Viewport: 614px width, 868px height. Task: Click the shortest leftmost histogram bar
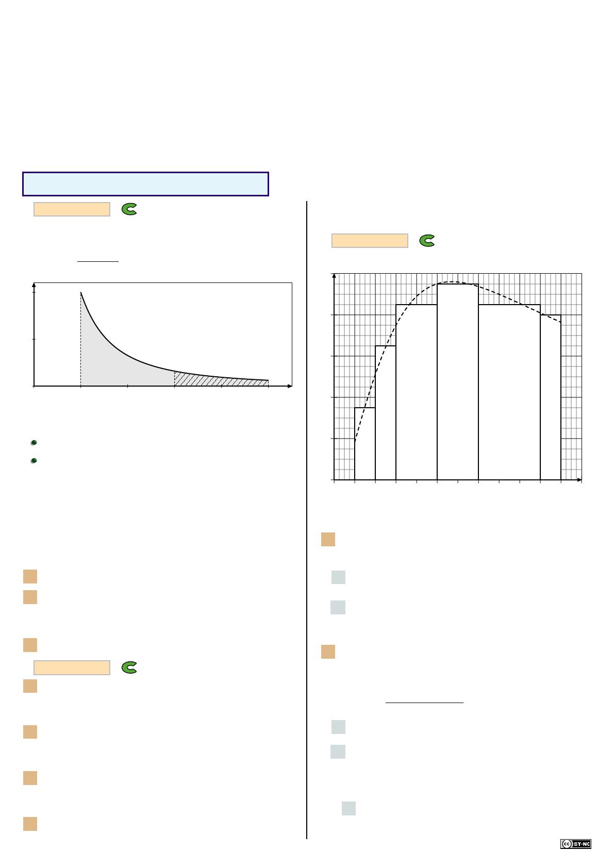click(365, 444)
